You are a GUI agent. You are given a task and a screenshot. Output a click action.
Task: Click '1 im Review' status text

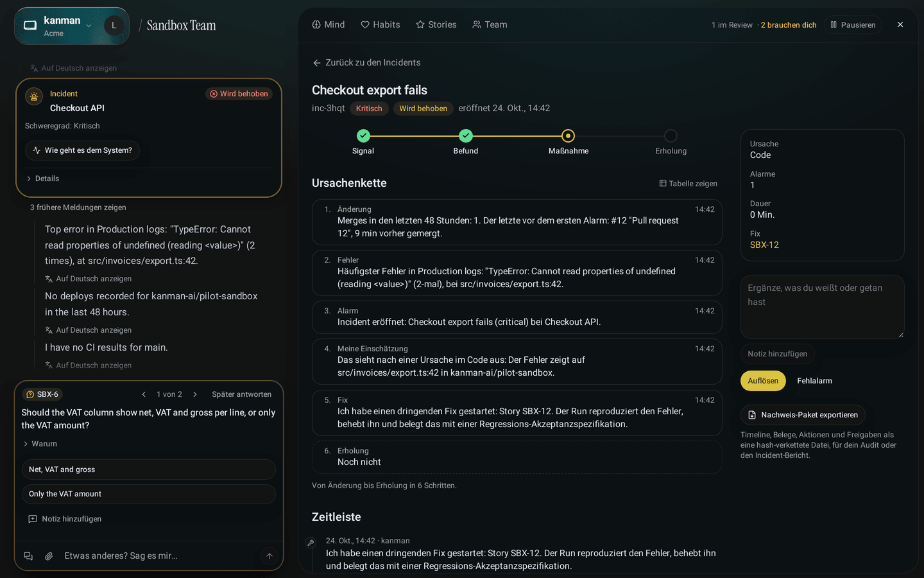click(x=732, y=25)
